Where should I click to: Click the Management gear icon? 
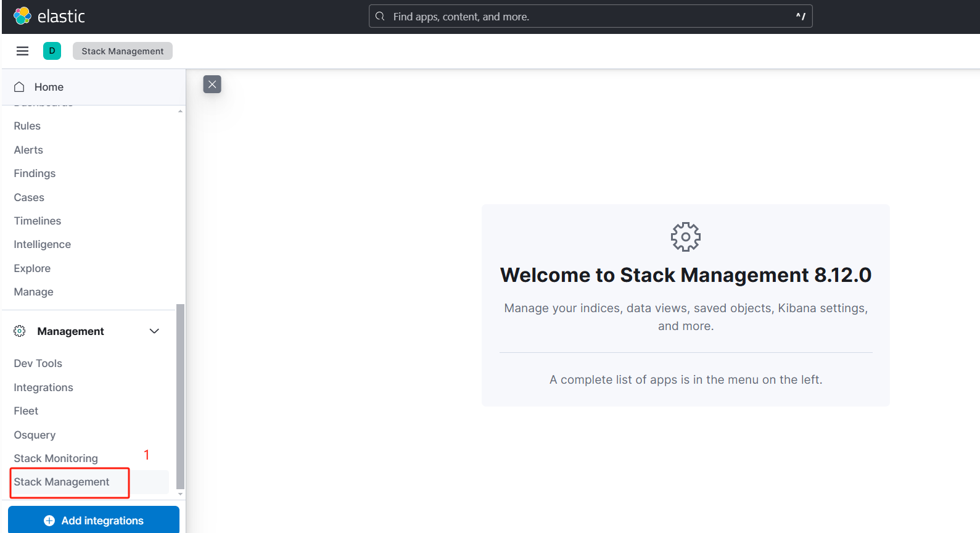[20, 331]
